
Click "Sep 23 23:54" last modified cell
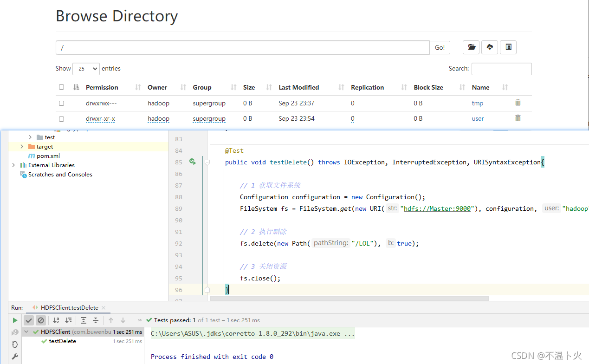pos(297,119)
